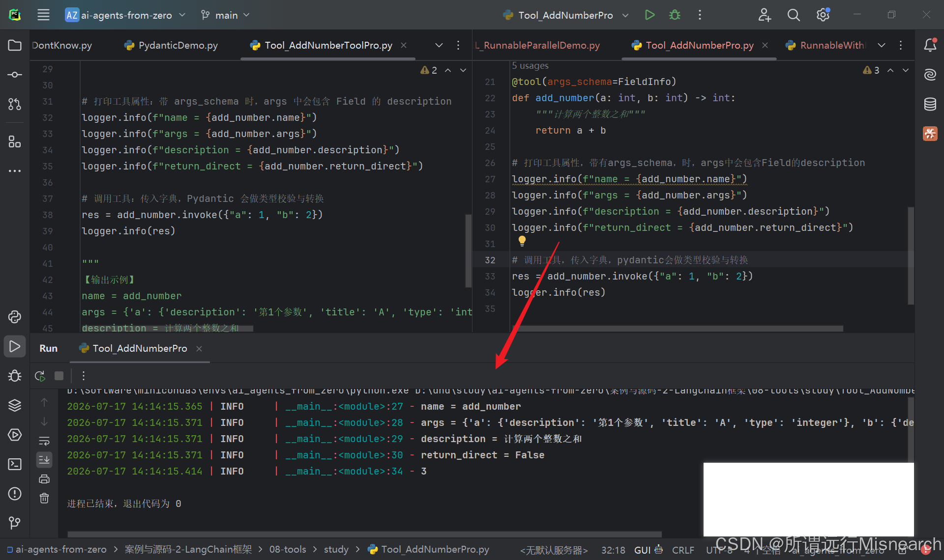Print the console output

(x=44, y=479)
